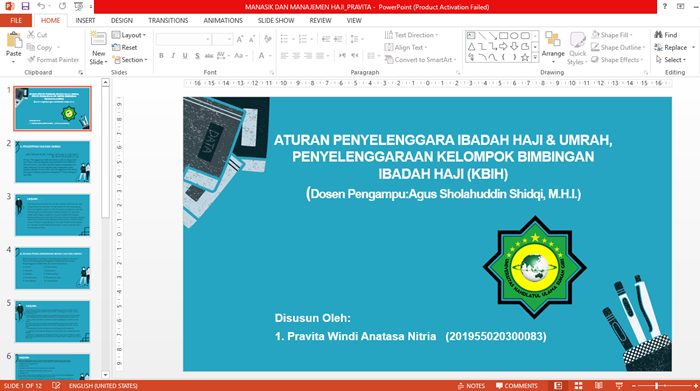
Task: Switch to Slide Sorter view in status bar
Action: pyautogui.click(x=578, y=386)
